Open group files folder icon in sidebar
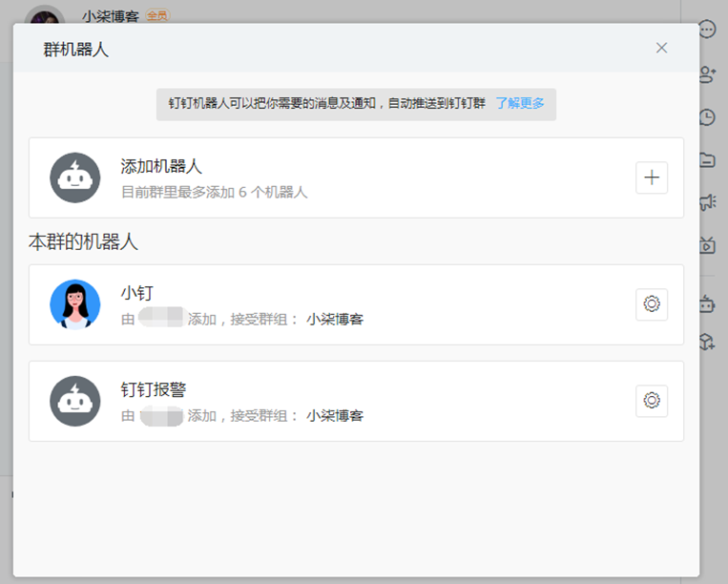The width and height of the screenshot is (728, 584). (708, 160)
